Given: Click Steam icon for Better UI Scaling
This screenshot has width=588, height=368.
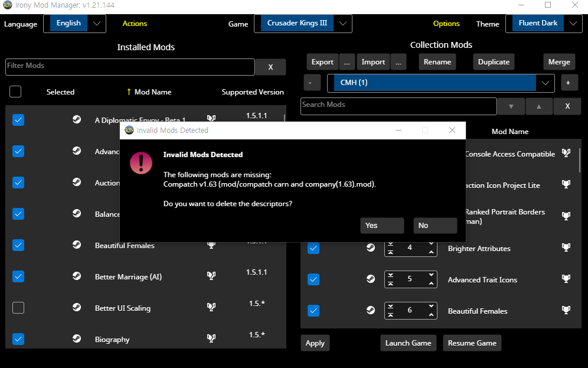Looking at the screenshot, I should [x=77, y=307].
